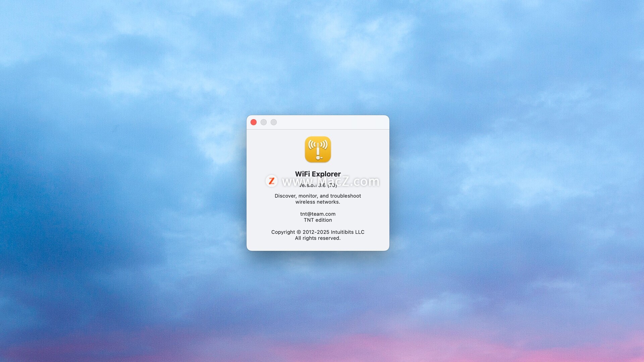Click the disabled zoom window button
This screenshot has width=644, height=362.
coord(274,122)
